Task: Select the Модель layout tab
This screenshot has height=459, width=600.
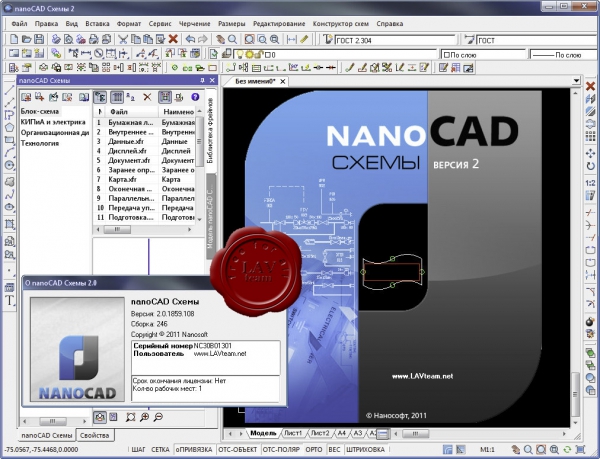Action: pos(263,433)
